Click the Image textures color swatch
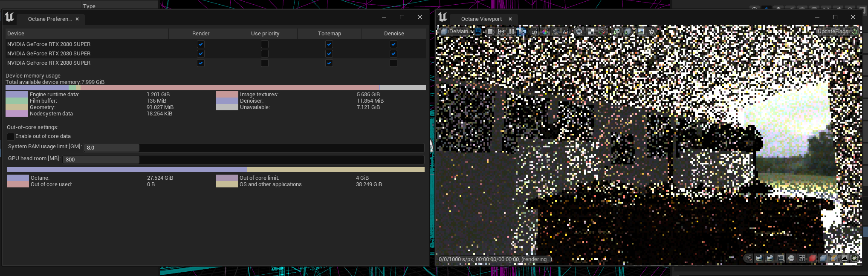This screenshot has width=868, height=276. click(227, 95)
